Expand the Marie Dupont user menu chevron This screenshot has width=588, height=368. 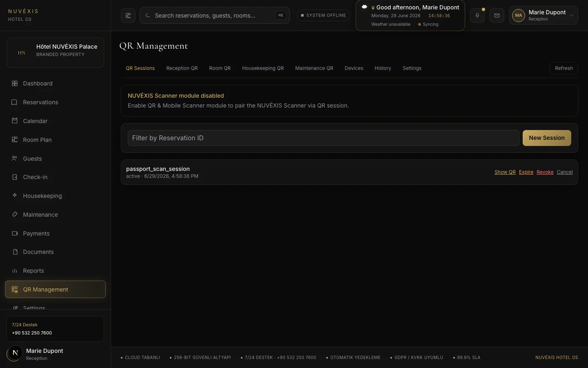(x=572, y=16)
